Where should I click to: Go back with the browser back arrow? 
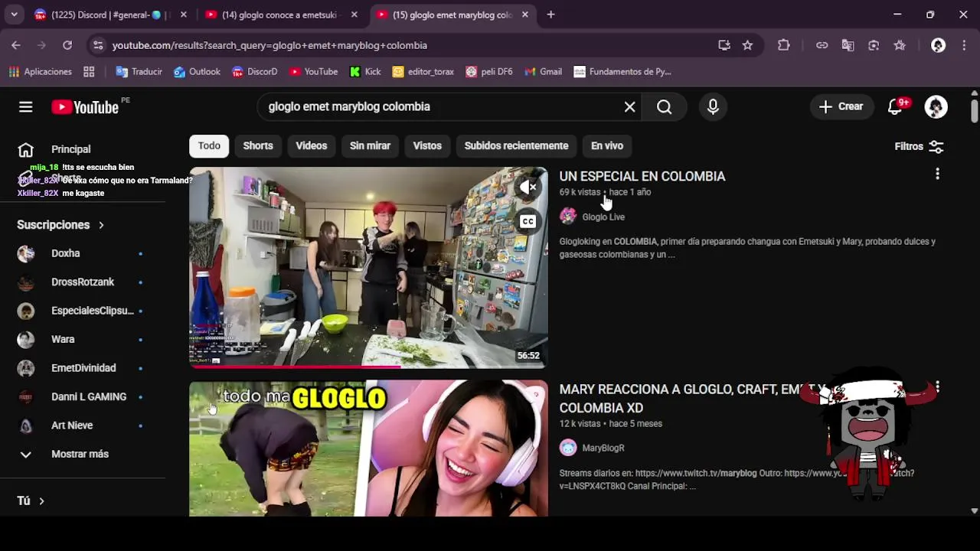(16, 45)
